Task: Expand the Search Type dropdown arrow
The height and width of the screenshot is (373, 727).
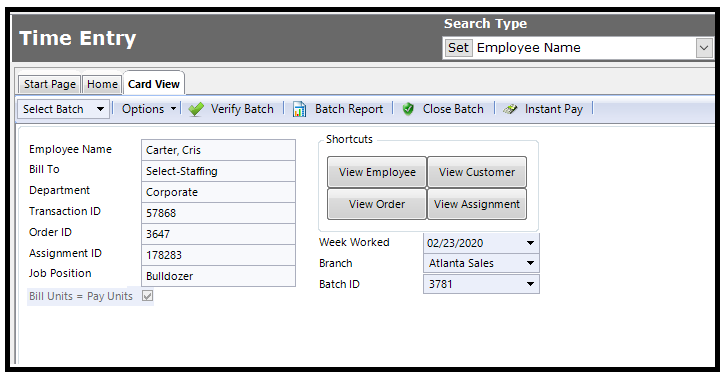Action: click(704, 48)
